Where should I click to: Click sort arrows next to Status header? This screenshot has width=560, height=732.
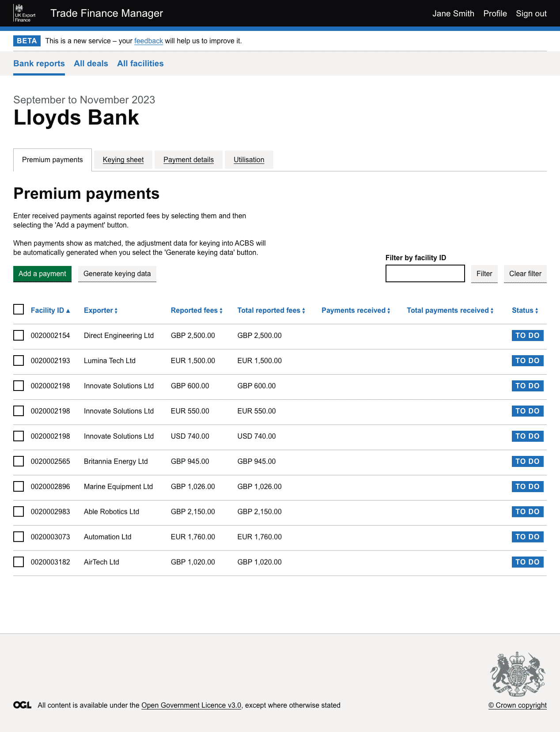click(x=537, y=311)
